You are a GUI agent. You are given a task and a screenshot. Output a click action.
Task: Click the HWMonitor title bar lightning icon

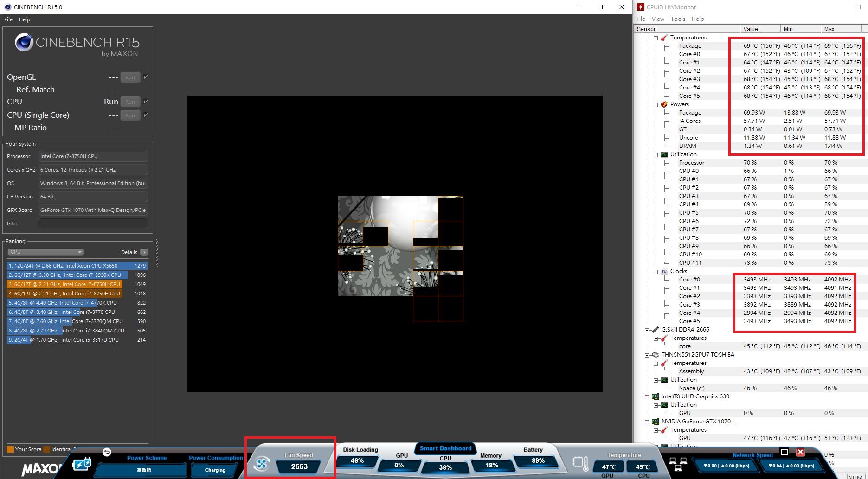point(641,7)
